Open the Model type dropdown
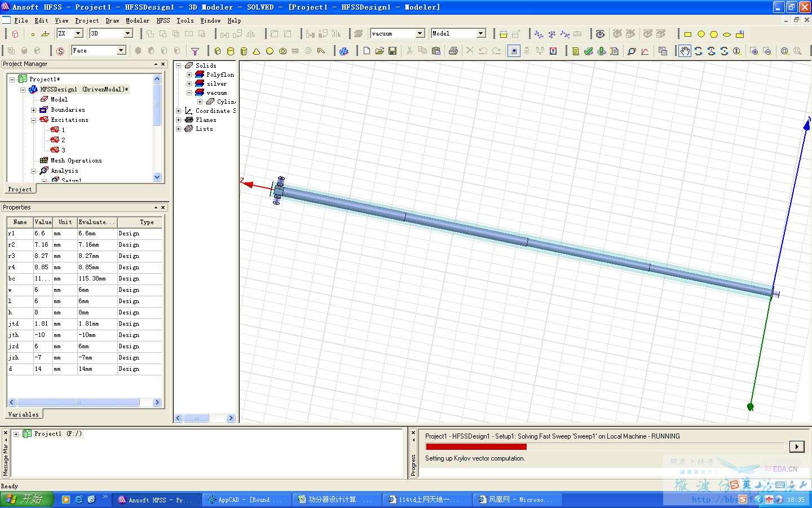Viewport: 812px width, 508px height. pos(480,33)
